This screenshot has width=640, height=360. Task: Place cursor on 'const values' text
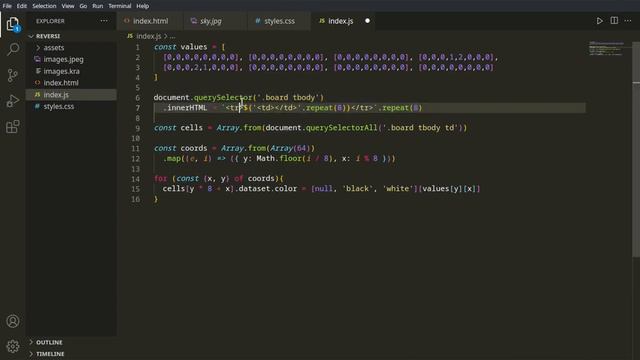coord(180,47)
